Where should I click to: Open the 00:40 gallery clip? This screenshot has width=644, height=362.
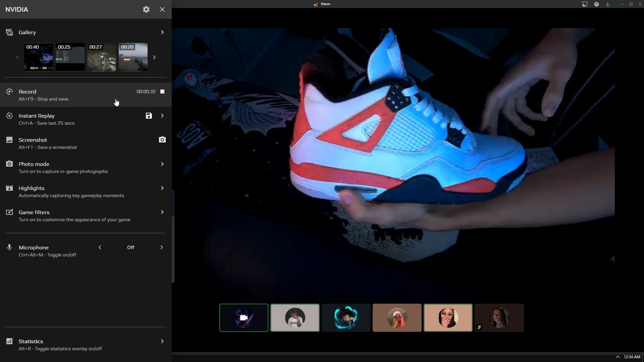(x=39, y=57)
